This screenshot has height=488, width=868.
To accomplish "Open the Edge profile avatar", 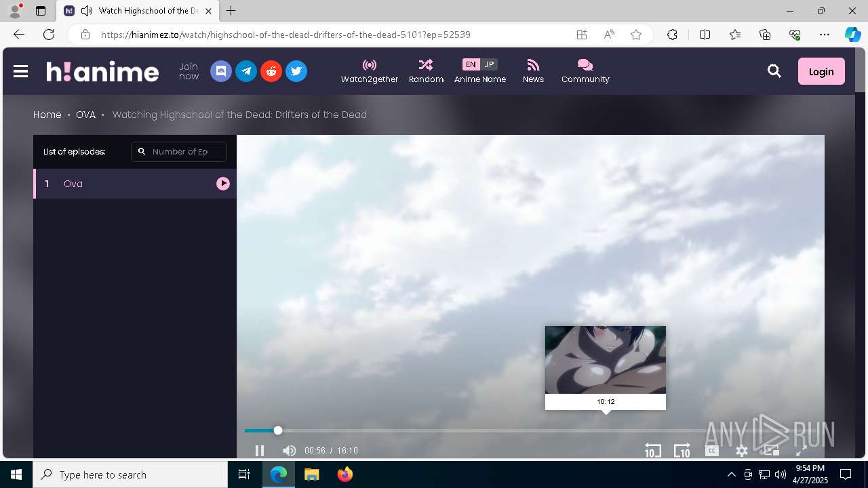I will coord(15,11).
